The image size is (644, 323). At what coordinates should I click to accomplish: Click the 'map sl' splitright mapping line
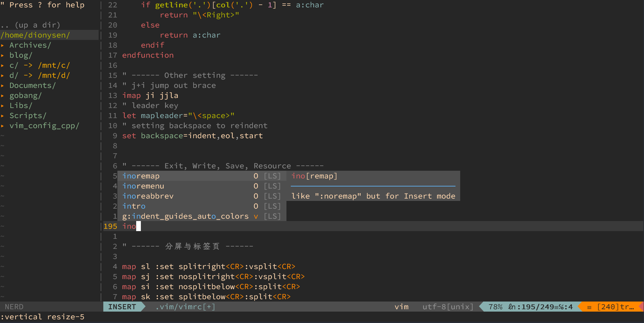(x=209, y=267)
